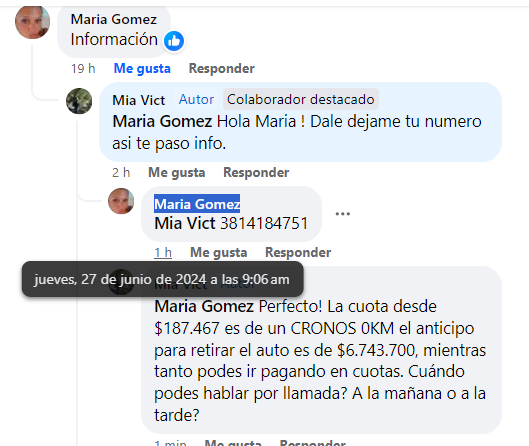Open Maria Gomez's profile picture on top comment
The height and width of the screenshot is (446, 529).
click(x=32, y=21)
